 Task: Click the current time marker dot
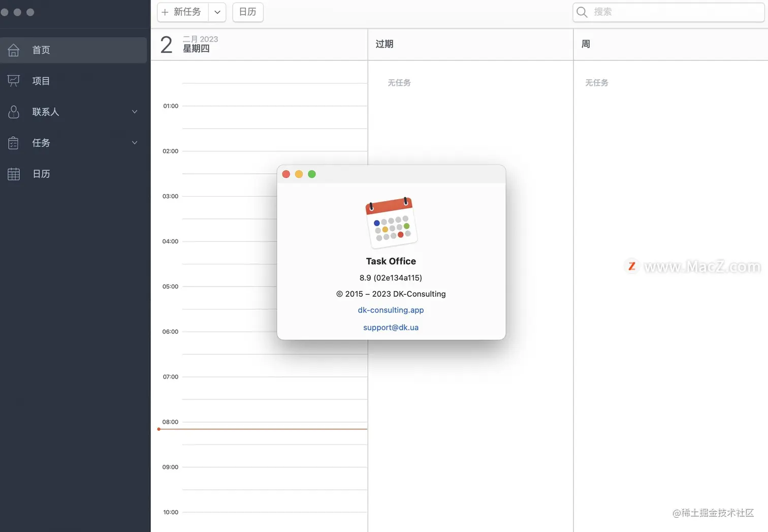coord(159,429)
